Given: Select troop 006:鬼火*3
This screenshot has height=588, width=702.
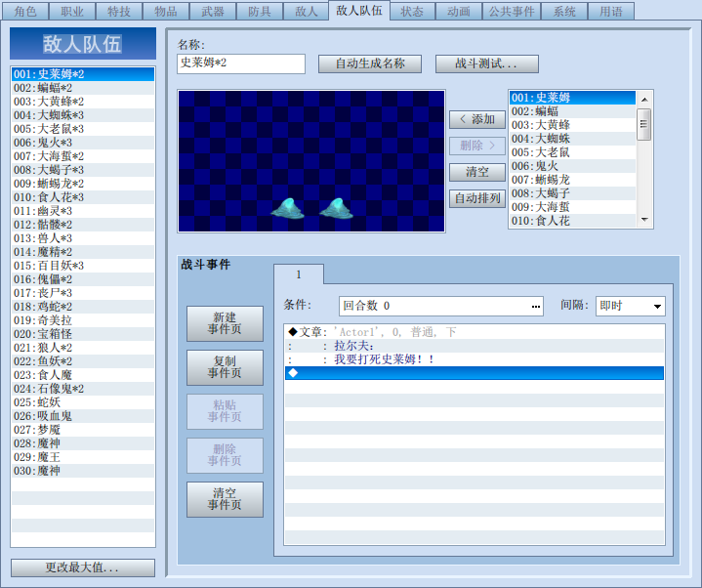Looking at the screenshot, I should [x=83, y=143].
